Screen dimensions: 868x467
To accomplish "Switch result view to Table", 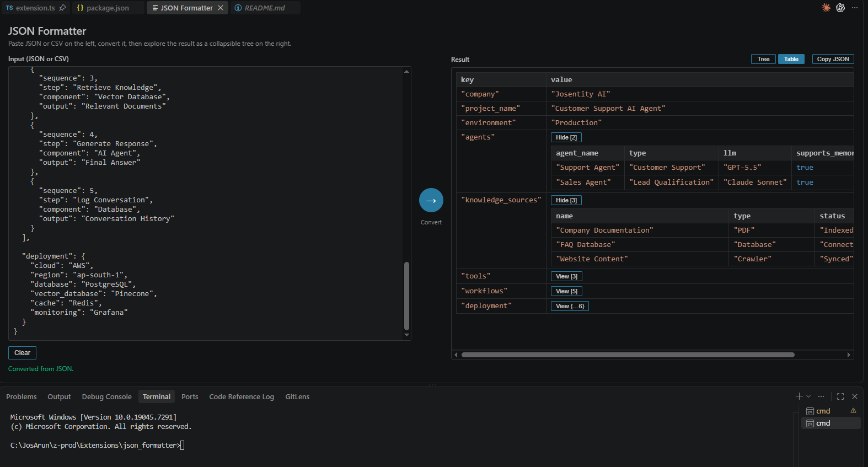I will (791, 59).
